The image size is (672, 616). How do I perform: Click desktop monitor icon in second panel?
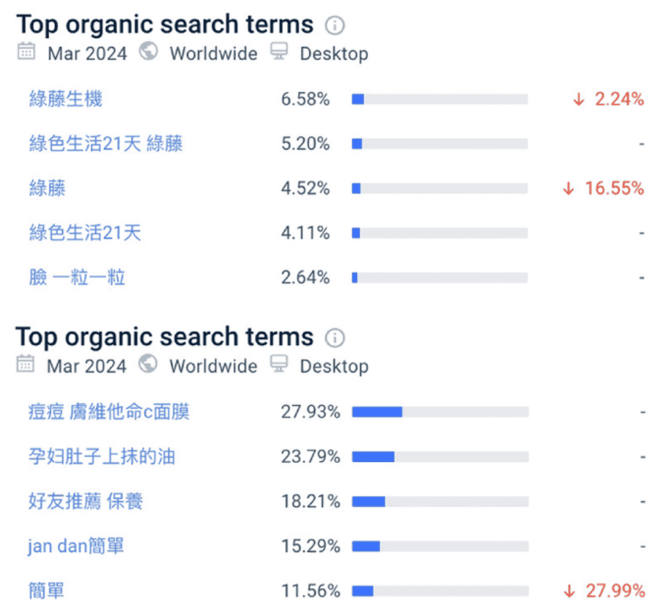click(x=279, y=364)
